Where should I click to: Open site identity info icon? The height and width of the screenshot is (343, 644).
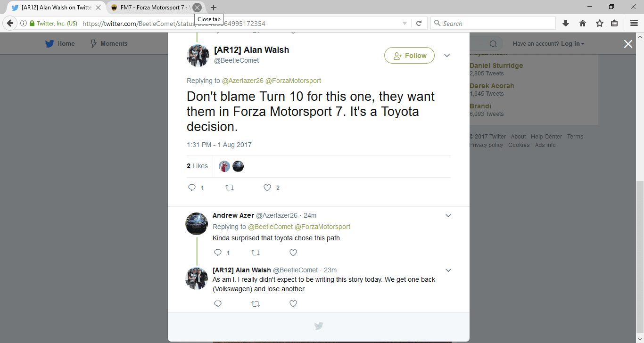point(23,23)
